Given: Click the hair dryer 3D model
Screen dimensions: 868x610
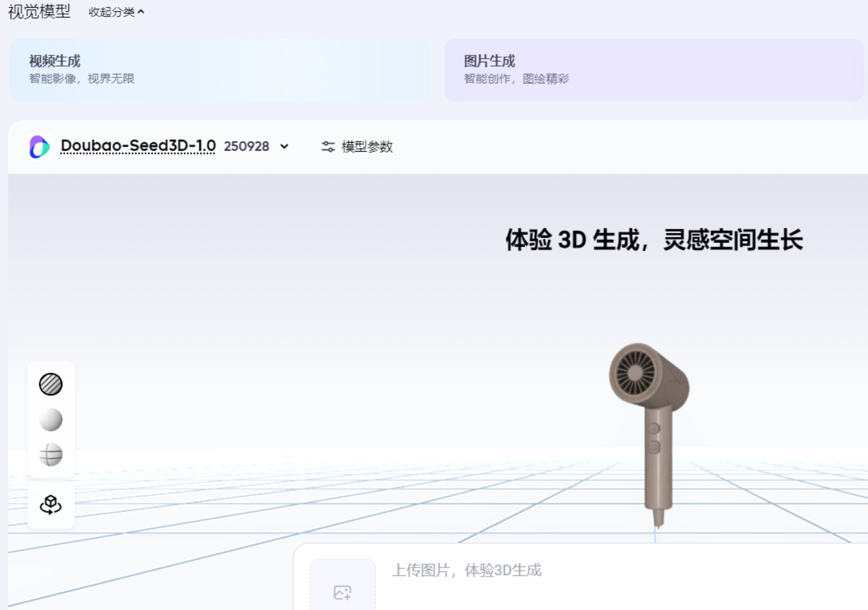Looking at the screenshot, I should pos(650,434).
